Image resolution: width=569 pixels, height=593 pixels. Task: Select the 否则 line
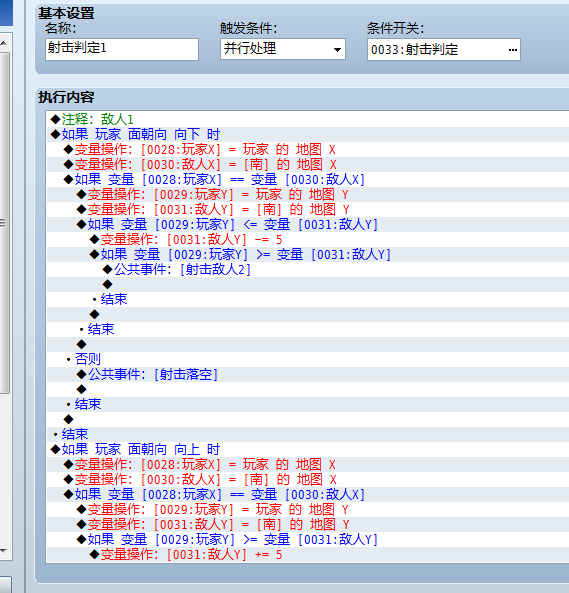click(x=307, y=359)
